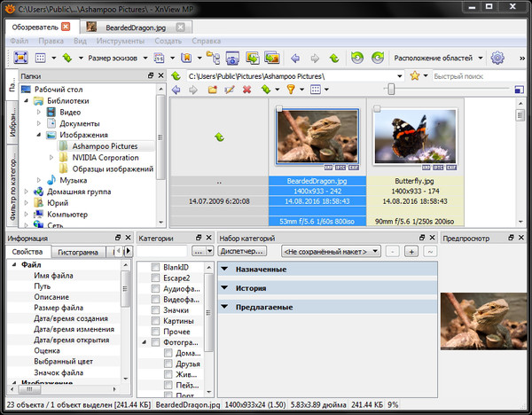Collapse the История section
The image size is (532, 415).
click(224, 288)
